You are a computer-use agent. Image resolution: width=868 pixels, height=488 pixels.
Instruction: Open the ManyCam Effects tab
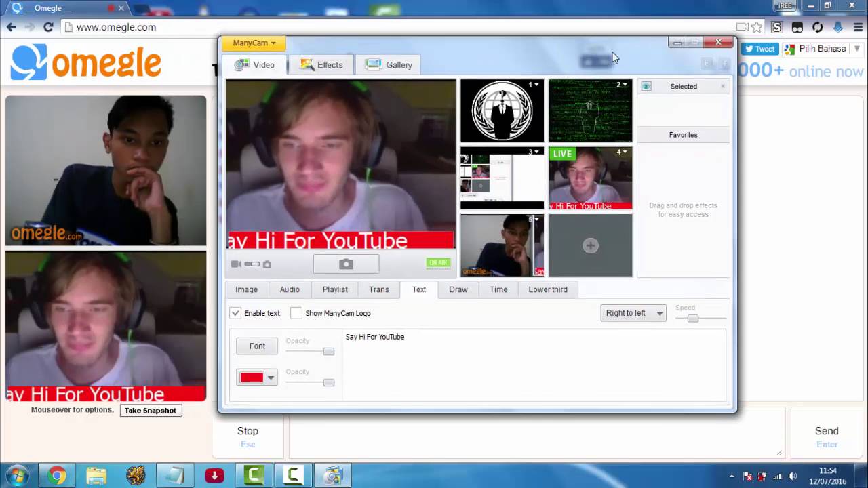(x=321, y=65)
